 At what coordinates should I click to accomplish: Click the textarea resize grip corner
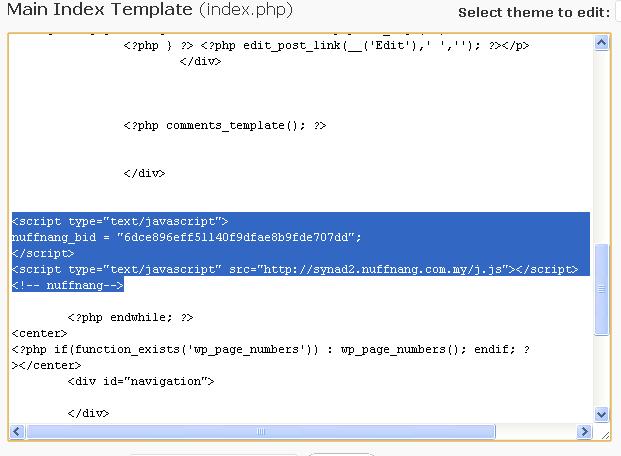pyautogui.click(x=605, y=435)
